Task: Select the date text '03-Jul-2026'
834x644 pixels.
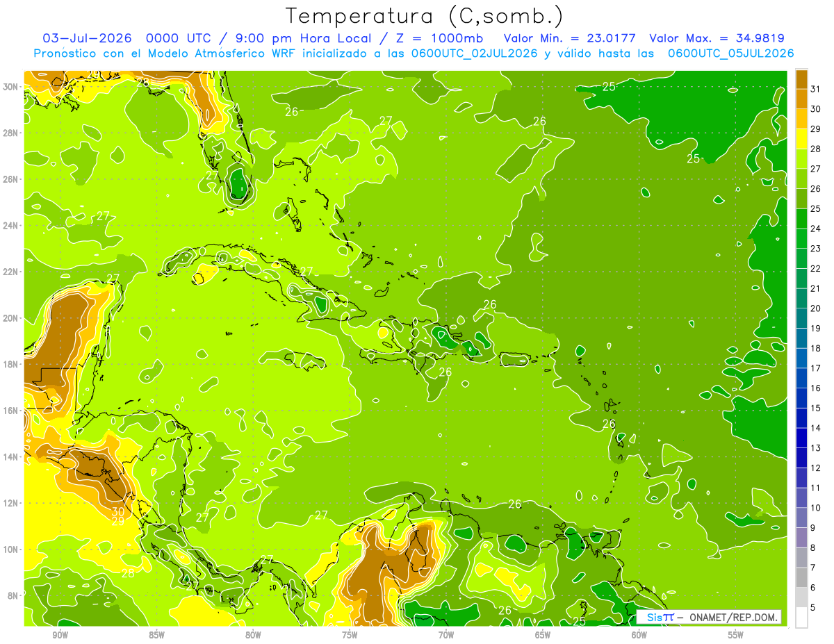Action: coord(88,38)
